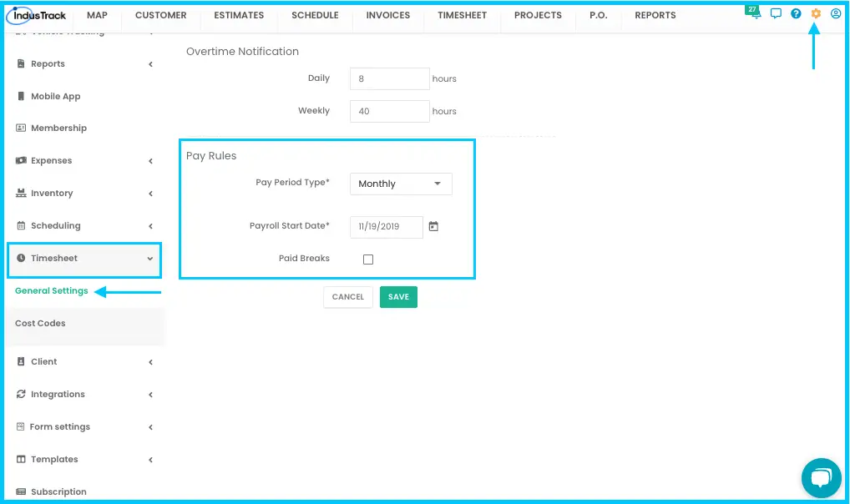Click the Scheduling calendar icon
The image size is (850, 504).
pyautogui.click(x=21, y=225)
